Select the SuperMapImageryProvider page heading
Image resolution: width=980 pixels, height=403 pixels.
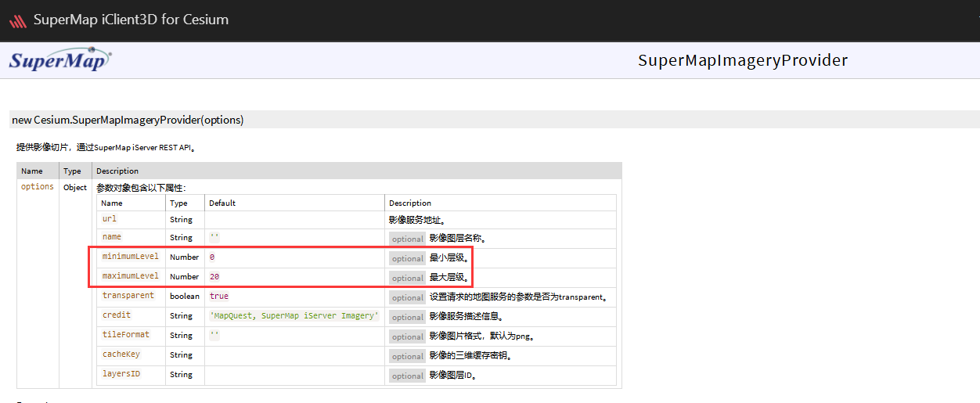tap(743, 60)
